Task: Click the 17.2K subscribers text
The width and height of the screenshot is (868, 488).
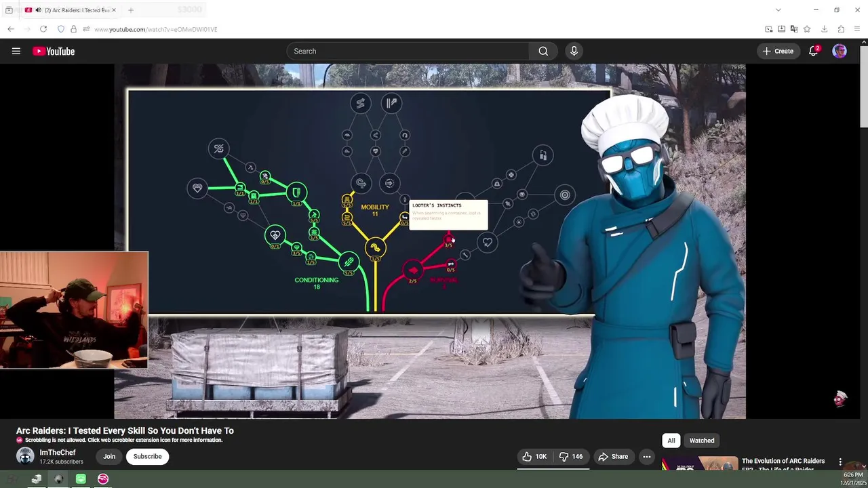Action: pyautogui.click(x=61, y=462)
